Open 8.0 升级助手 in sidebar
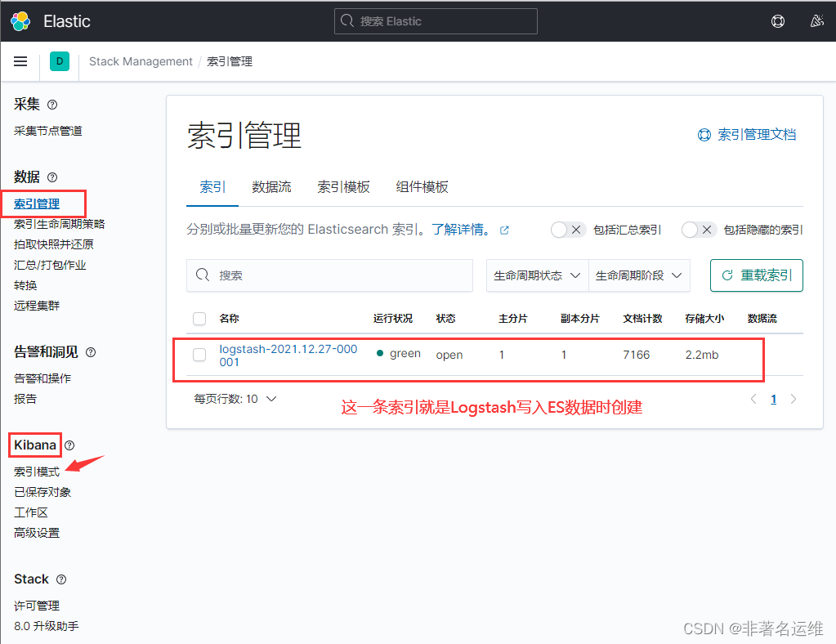This screenshot has height=644, width=836. [47, 626]
